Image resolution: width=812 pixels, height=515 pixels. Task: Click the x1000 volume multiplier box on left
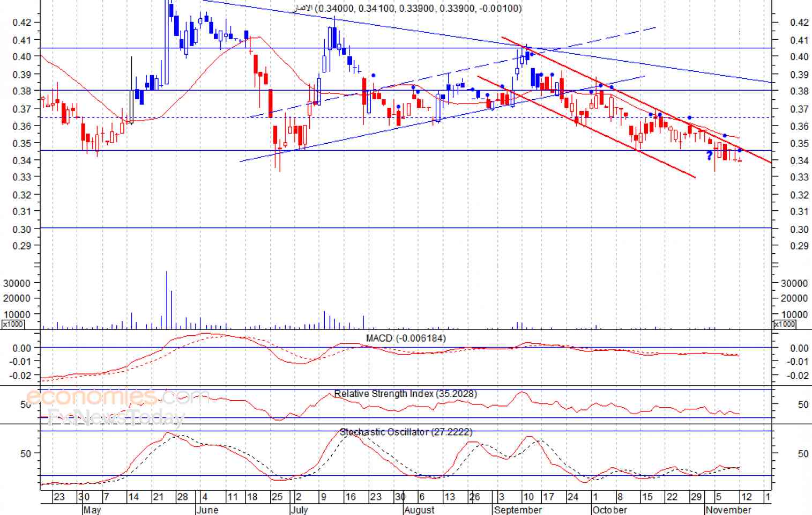click(x=13, y=324)
